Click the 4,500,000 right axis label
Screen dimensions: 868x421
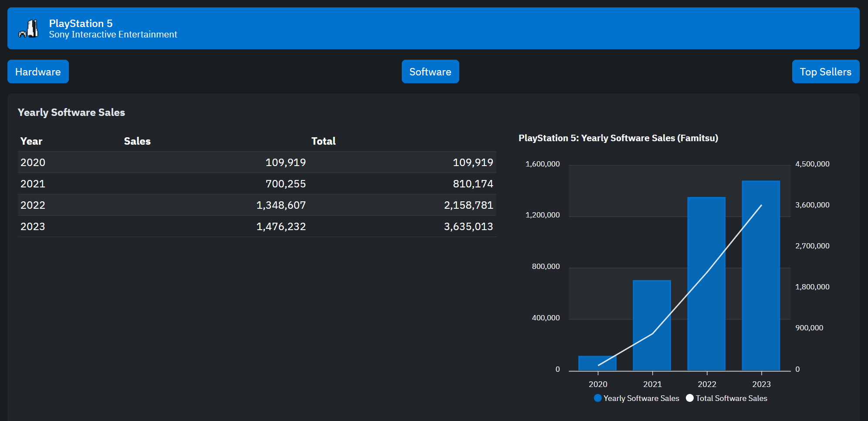pos(812,164)
